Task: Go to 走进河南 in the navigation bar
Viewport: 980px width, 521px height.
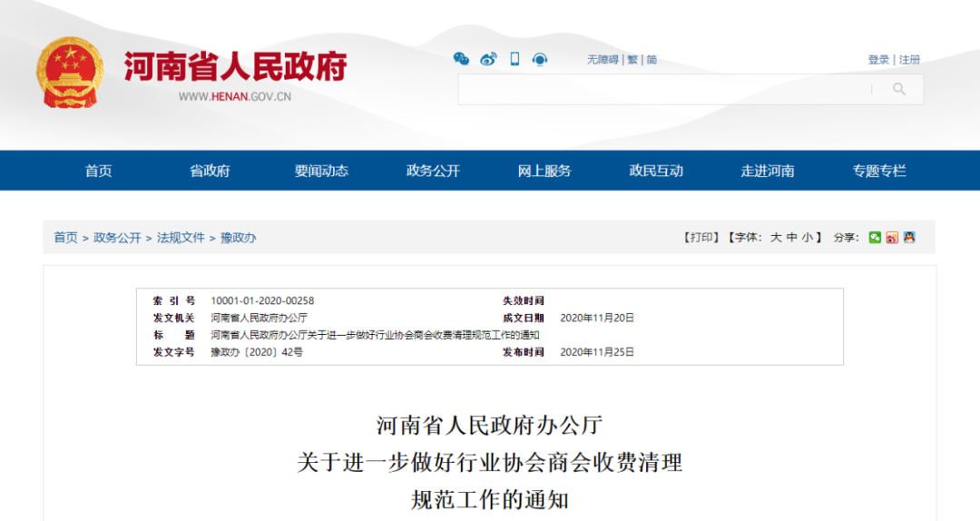Action: [768, 171]
